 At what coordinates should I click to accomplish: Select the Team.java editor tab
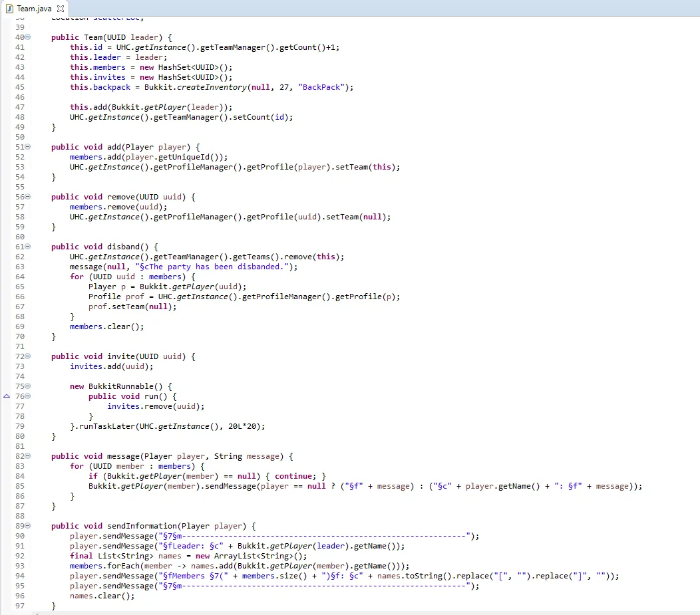34,9
